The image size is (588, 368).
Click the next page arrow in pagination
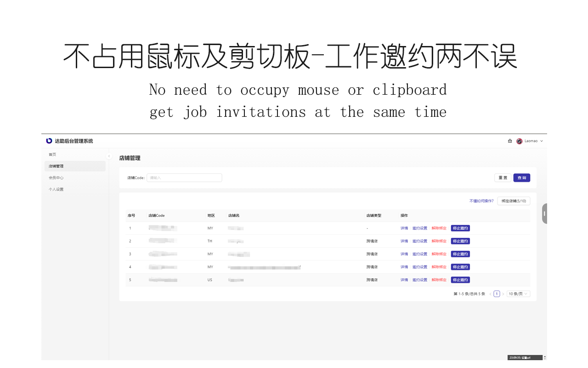503,293
